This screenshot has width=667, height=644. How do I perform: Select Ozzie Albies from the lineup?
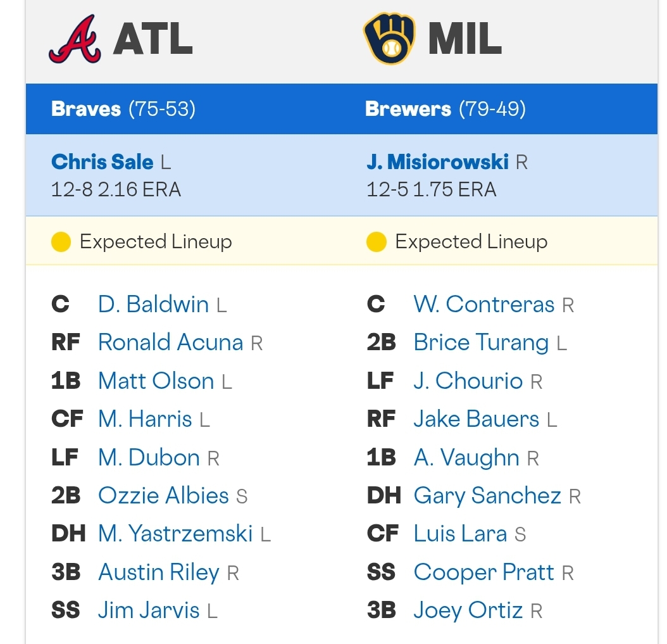[x=163, y=496]
